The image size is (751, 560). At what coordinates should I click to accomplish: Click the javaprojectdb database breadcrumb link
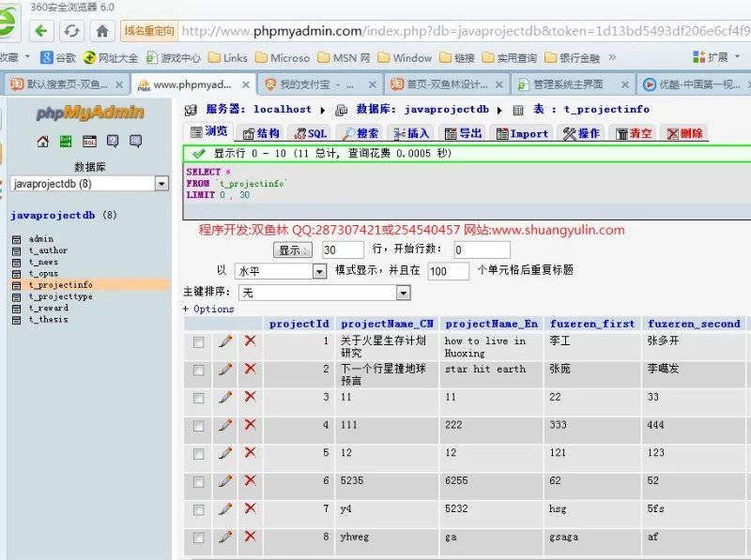[x=447, y=110]
